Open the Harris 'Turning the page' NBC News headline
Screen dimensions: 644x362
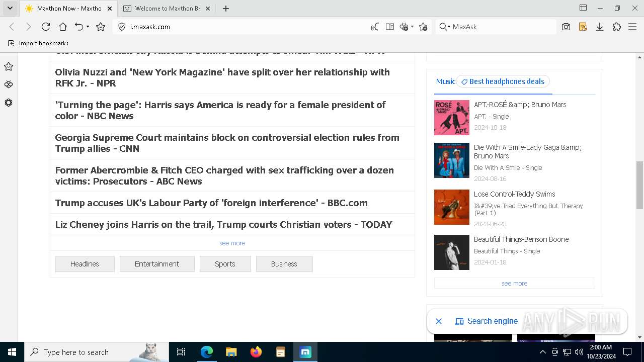pyautogui.click(x=220, y=110)
